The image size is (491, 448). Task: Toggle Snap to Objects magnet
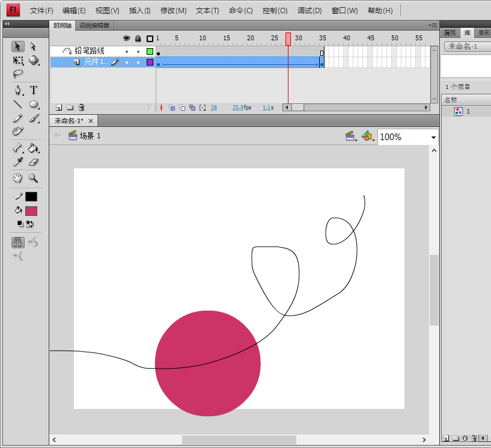click(18, 242)
